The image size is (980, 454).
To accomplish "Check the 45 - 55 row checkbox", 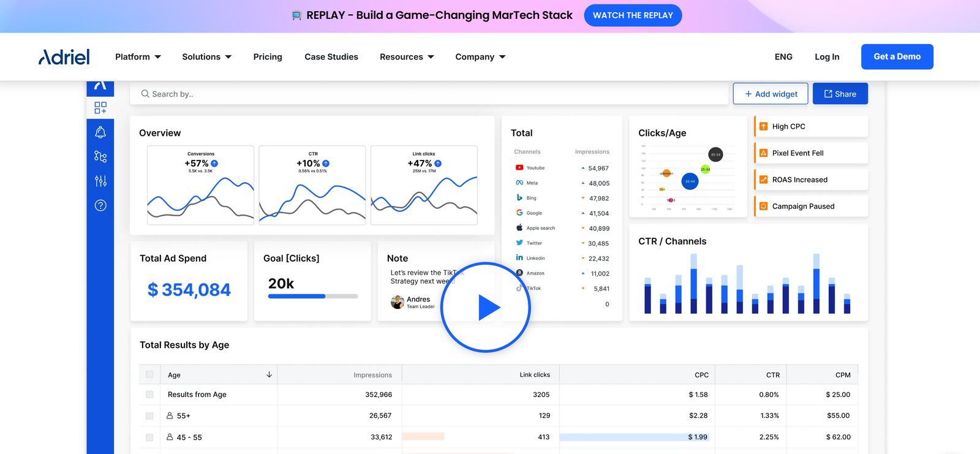I will [x=149, y=437].
